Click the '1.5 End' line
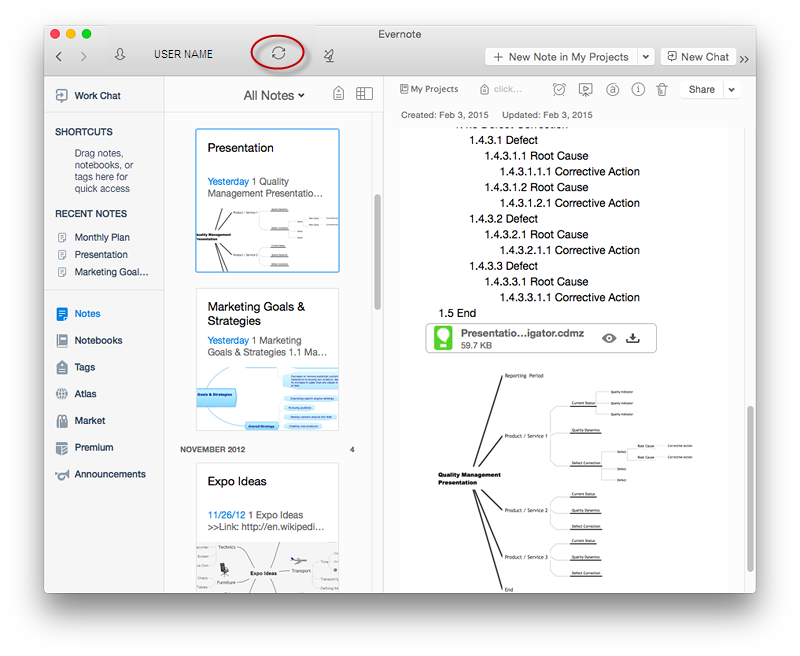The height and width of the screenshot is (656, 800). pyautogui.click(x=457, y=313)
